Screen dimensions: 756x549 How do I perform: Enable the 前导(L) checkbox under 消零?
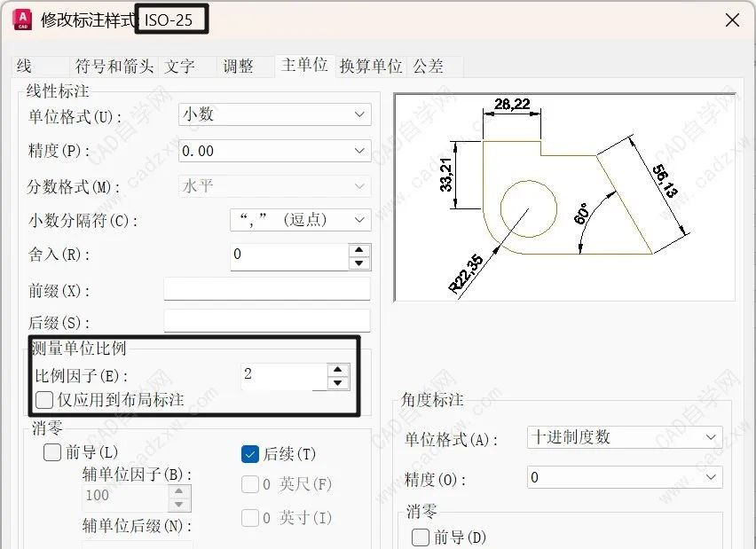pyautogui.click(x=52, y=453)
